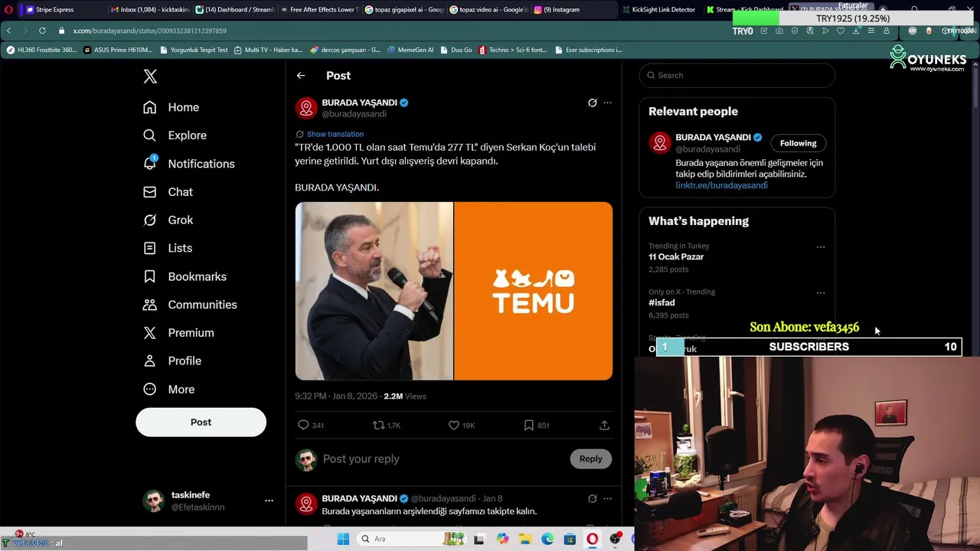
Task: Open the Windows Start menu
Action: pos(343,540)
